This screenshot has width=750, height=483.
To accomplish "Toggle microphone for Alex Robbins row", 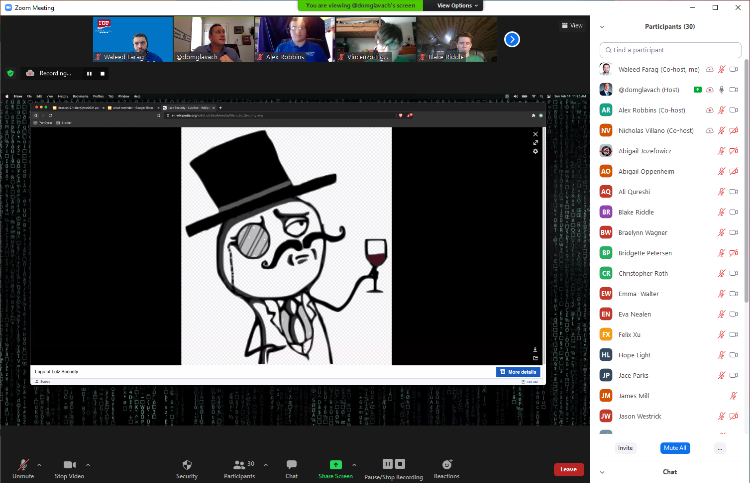I will click(721, 110).
